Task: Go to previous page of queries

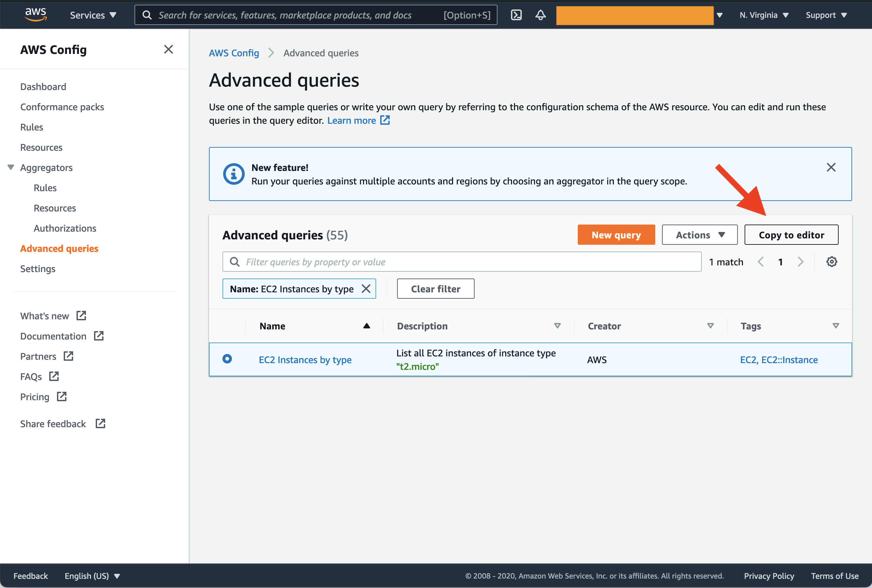Action: click(760, 262)
